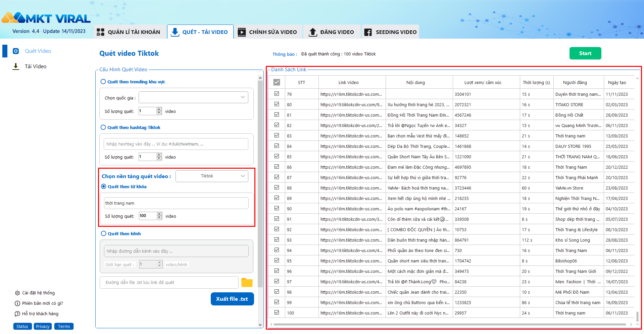The image size is (644, 334).
Task: Open the Chỉnh sửa video tab
Action: (x=268, y=32)
